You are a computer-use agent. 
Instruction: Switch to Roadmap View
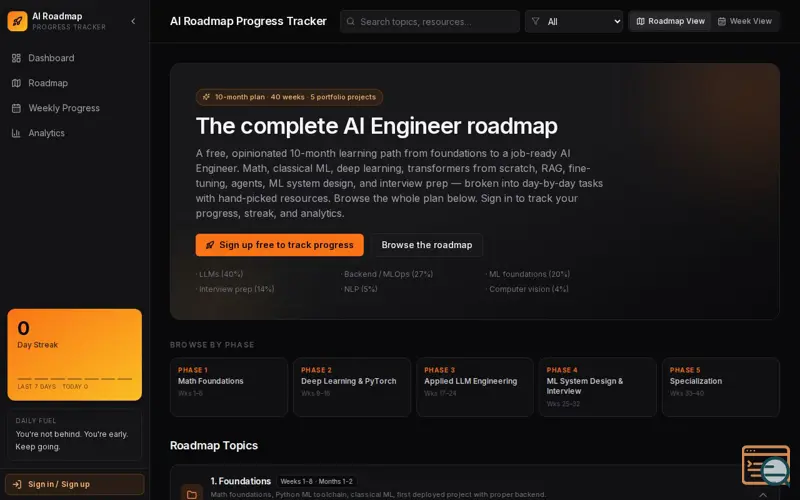coord(670,21)
